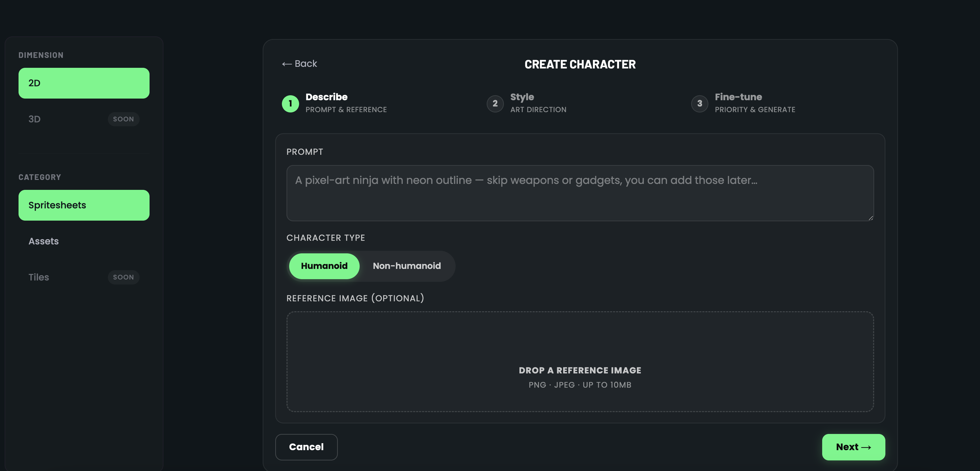Toggle the 2D dimension option
980x471 pixels.
pyautogui.click(x=84, y=83)
